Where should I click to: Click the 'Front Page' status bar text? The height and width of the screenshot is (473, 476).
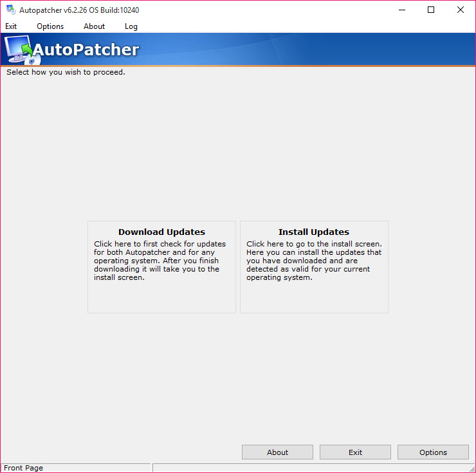(23, 468)
